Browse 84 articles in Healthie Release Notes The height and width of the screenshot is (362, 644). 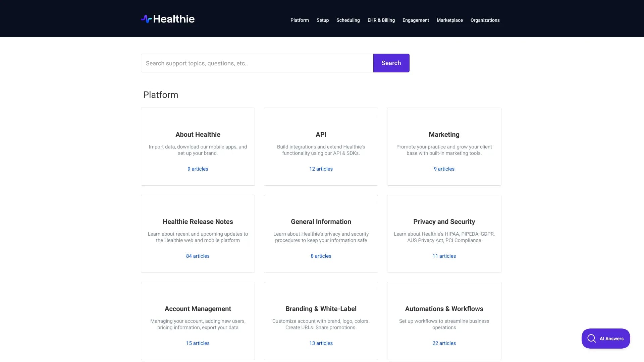(198, 256)
